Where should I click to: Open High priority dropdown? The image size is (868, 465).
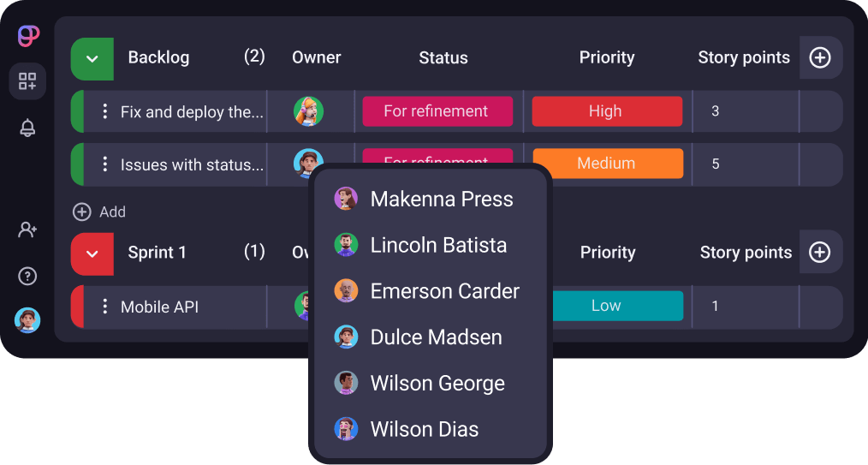[606, 111]
